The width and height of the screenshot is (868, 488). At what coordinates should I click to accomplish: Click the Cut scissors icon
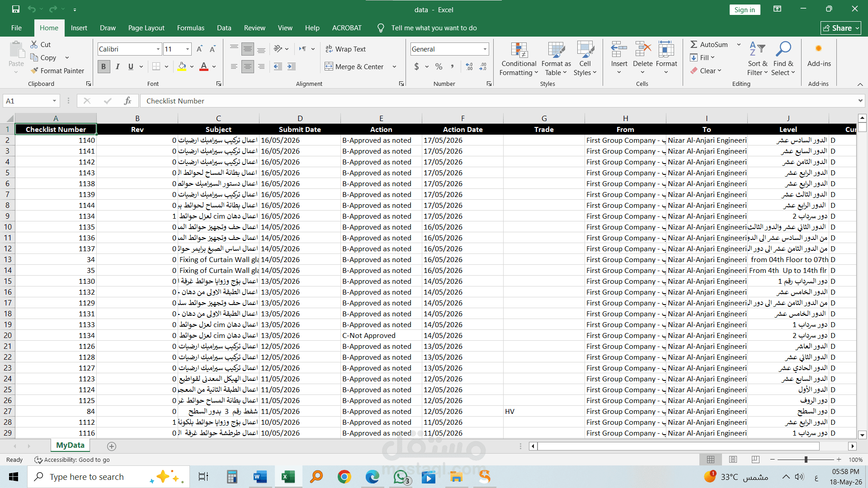(x=34, y=44)
